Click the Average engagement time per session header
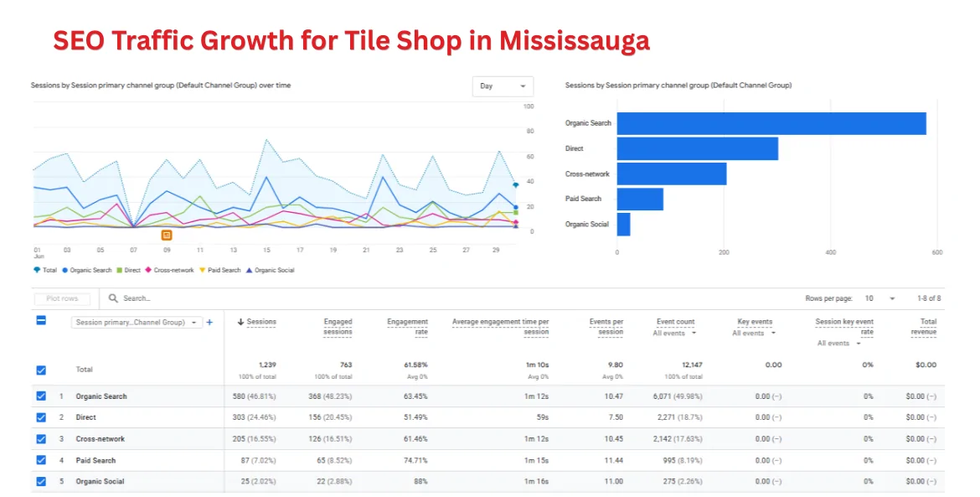Image resolution: width=980 pixels, height=497 pixels. [x=501, y=327]
